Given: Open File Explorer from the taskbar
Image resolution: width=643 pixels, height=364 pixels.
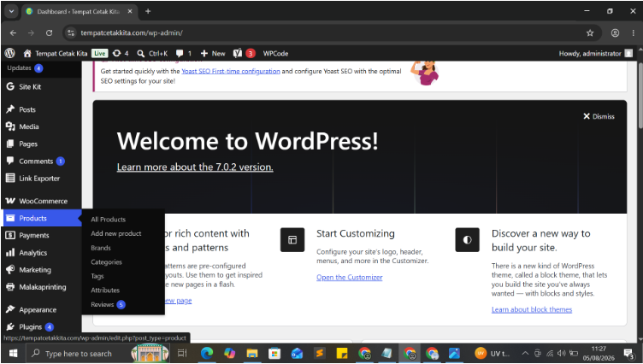Looking at the screenshot, I should 251,354.
